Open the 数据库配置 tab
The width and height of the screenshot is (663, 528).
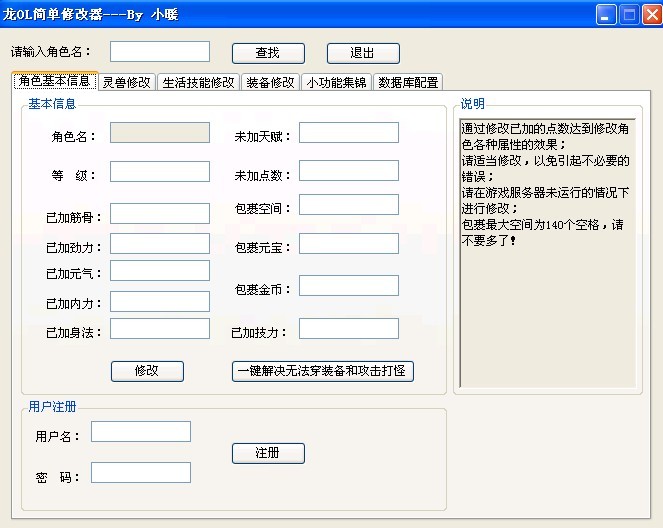[408, 82]
